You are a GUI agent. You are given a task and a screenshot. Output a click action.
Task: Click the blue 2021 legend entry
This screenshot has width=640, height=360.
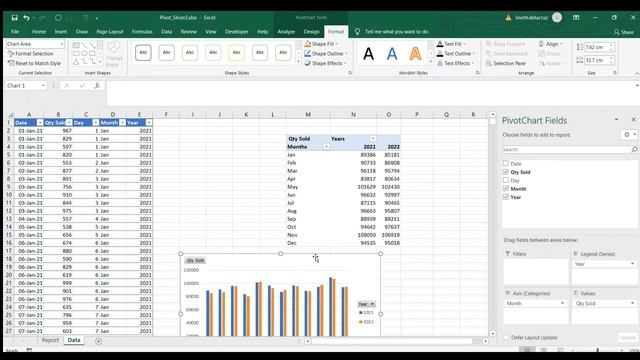point(366,313)
